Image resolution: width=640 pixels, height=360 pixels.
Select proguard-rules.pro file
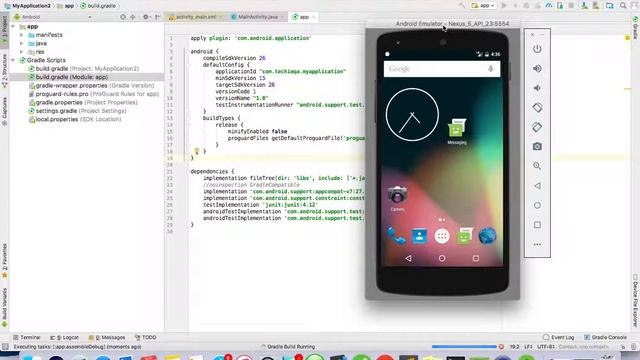point(93,94)
